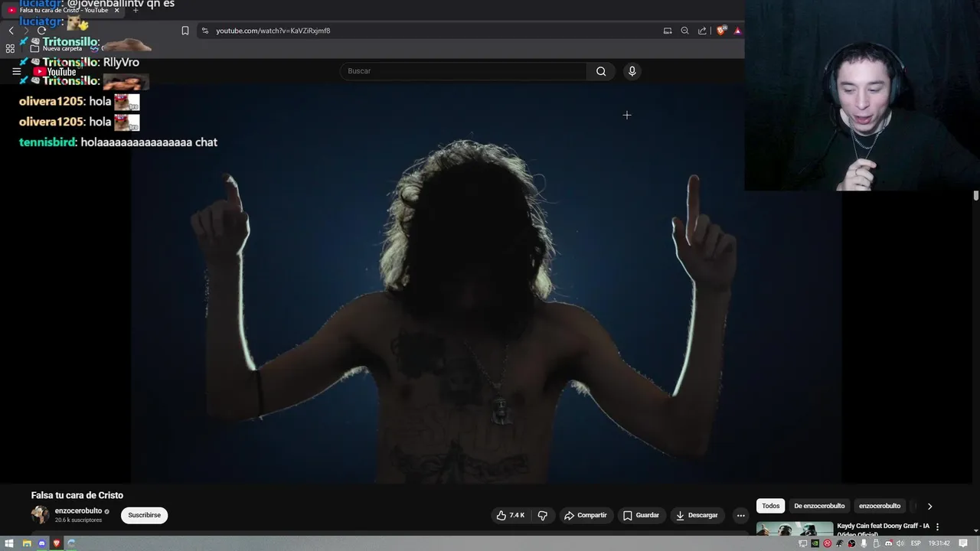This screenshot has width=980, height=551.
Task: Open the 'Nueva carpeta' bookmark folder
Action: (57, 48)
